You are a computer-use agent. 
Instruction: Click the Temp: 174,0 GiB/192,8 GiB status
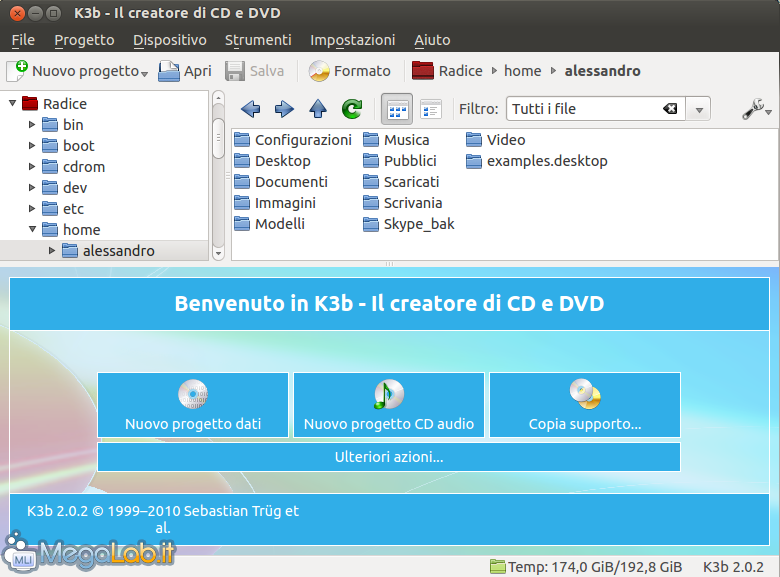click(x=595, y=567)
